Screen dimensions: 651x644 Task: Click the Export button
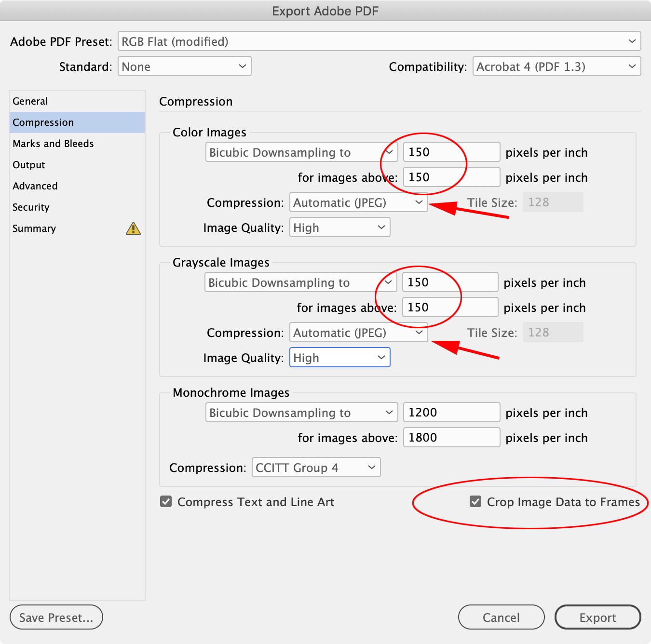[x=597, y=617]
